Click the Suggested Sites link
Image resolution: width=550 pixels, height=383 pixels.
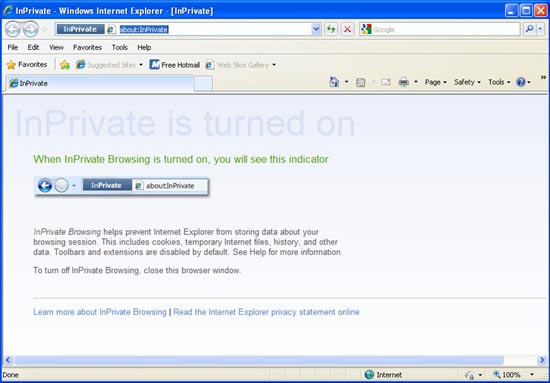point(106,65)
